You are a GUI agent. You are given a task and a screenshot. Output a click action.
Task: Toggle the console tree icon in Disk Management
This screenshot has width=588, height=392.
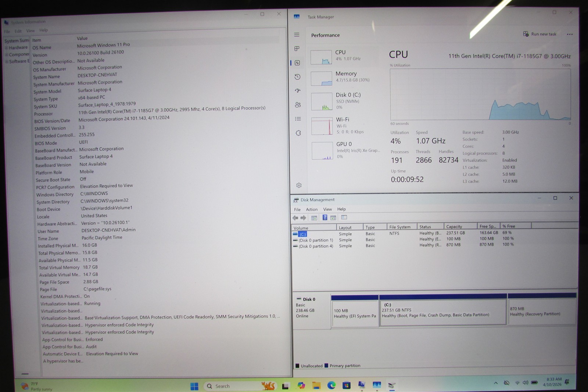[314, 218]
